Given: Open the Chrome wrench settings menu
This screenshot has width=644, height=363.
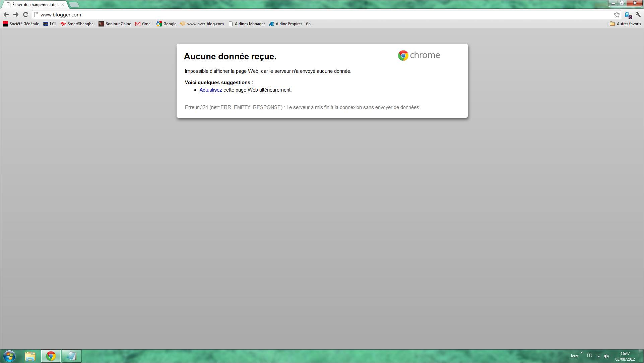Looking at the screenshot, I should tap(638, 14).
